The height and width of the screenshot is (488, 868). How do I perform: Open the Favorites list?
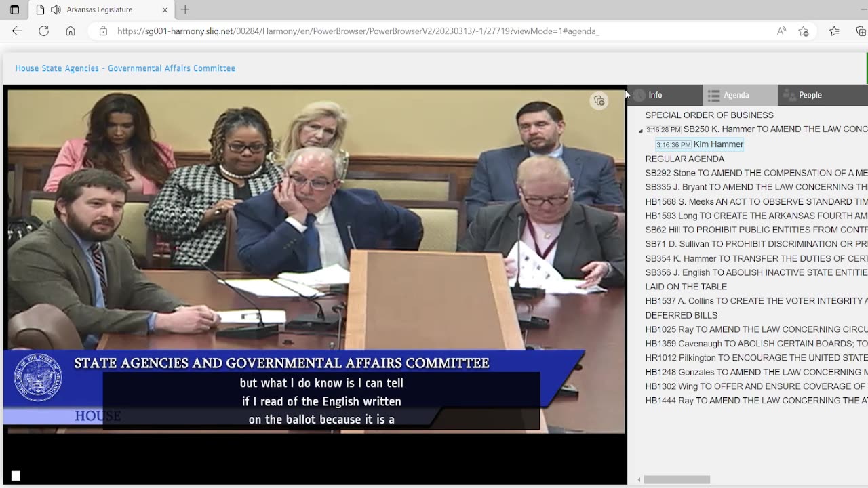[834, 31]
